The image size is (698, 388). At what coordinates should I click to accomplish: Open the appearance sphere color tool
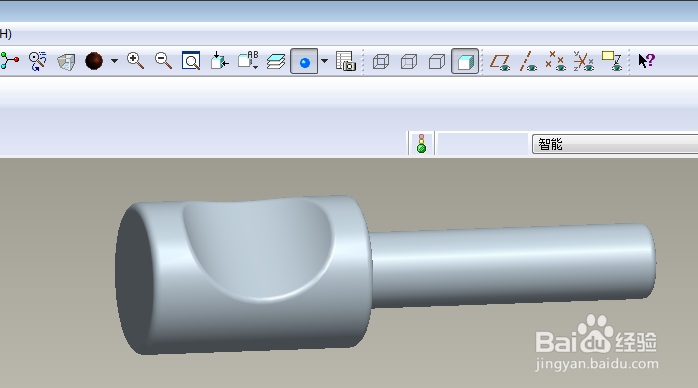[x=94, y=61]
